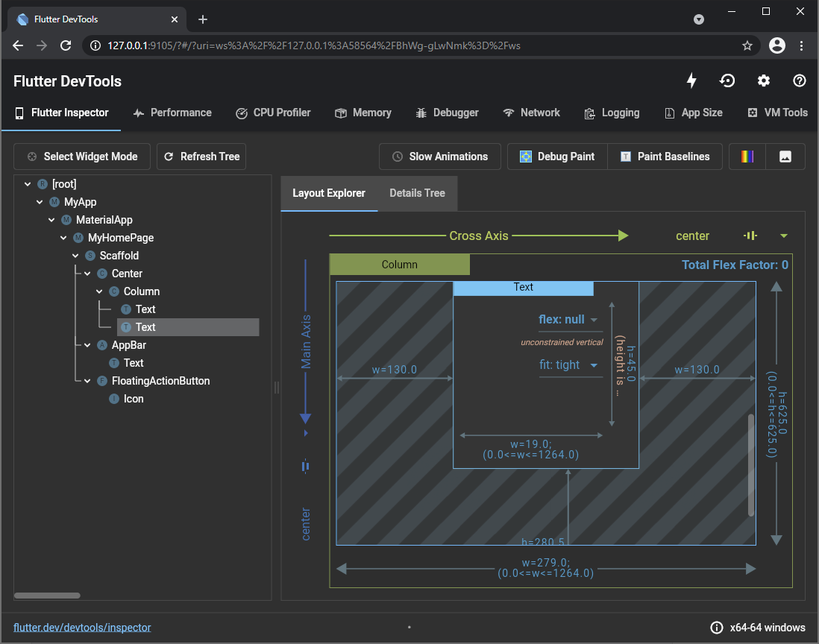Click the main axis alignment icon
Image resolution: width=819 pixels, height=644 pixels.
(x=306, y=466)
